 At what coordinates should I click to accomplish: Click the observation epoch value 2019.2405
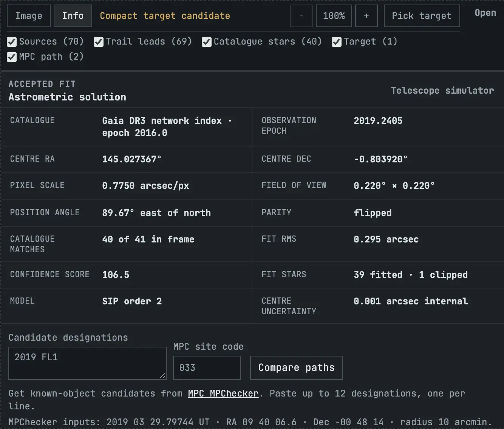point(378,121)
